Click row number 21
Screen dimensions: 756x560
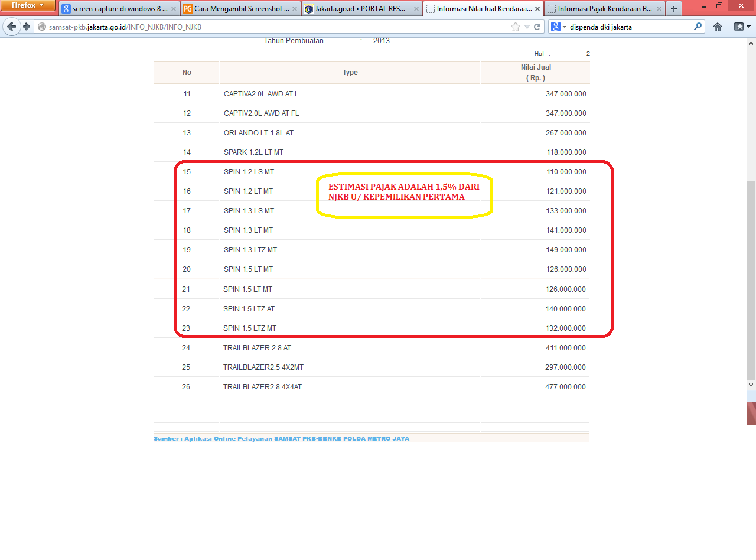[186, 289]
